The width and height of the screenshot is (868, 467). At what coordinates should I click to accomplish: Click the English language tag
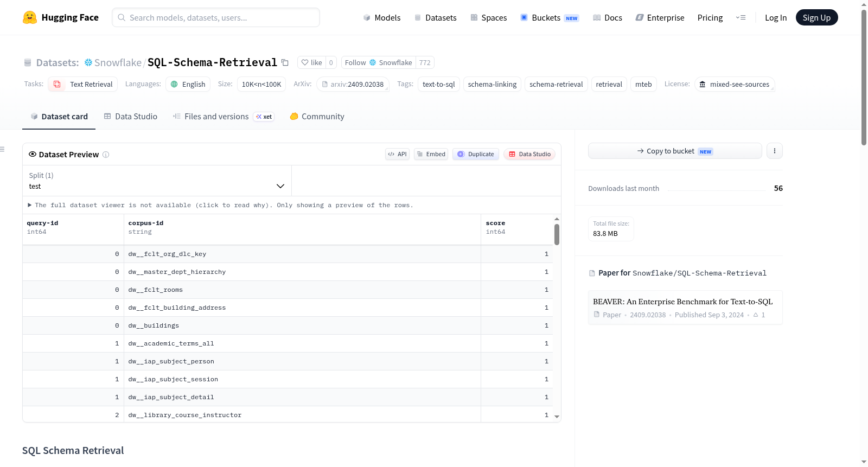pos(188,84)
